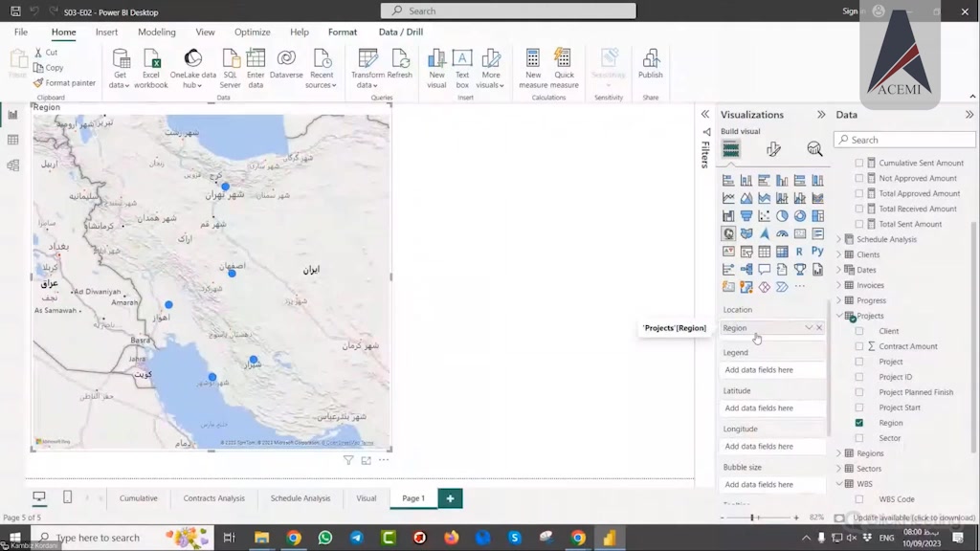The image size is (980, 551).
Task: Expand the Progress table
Action: (839, 300)
